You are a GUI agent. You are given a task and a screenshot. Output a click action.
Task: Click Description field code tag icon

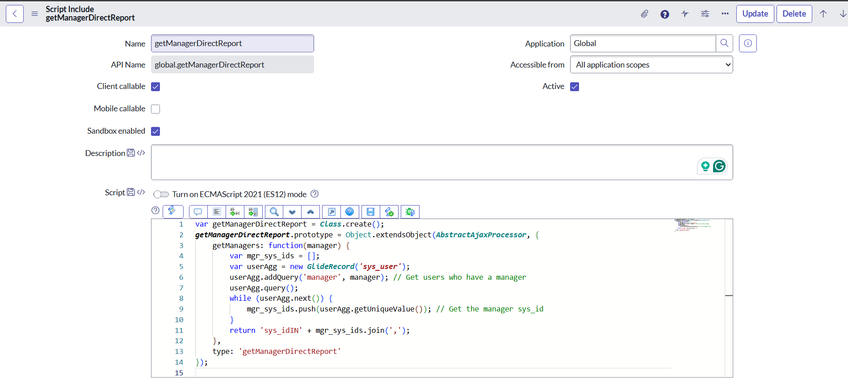[x=141, y=153]
